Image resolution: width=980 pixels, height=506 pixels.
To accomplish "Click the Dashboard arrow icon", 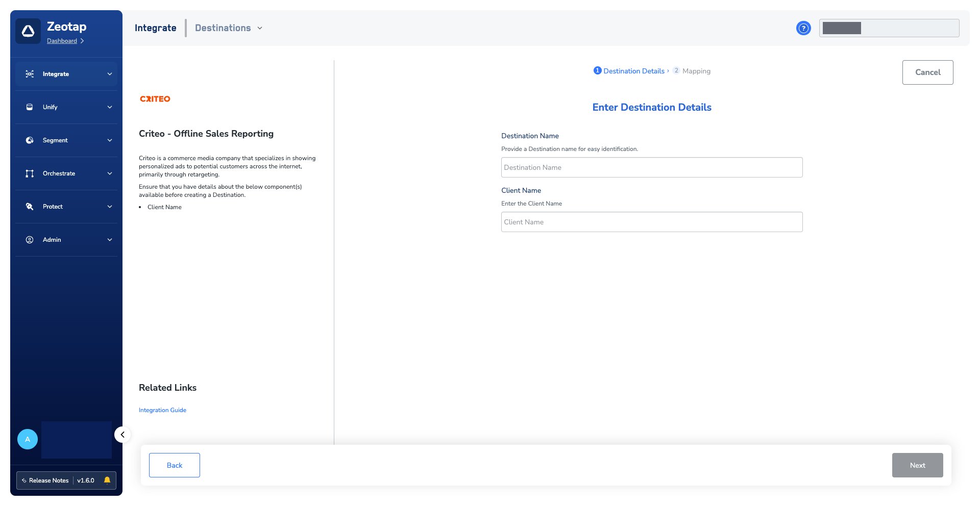I will click(x=82, y=41).
